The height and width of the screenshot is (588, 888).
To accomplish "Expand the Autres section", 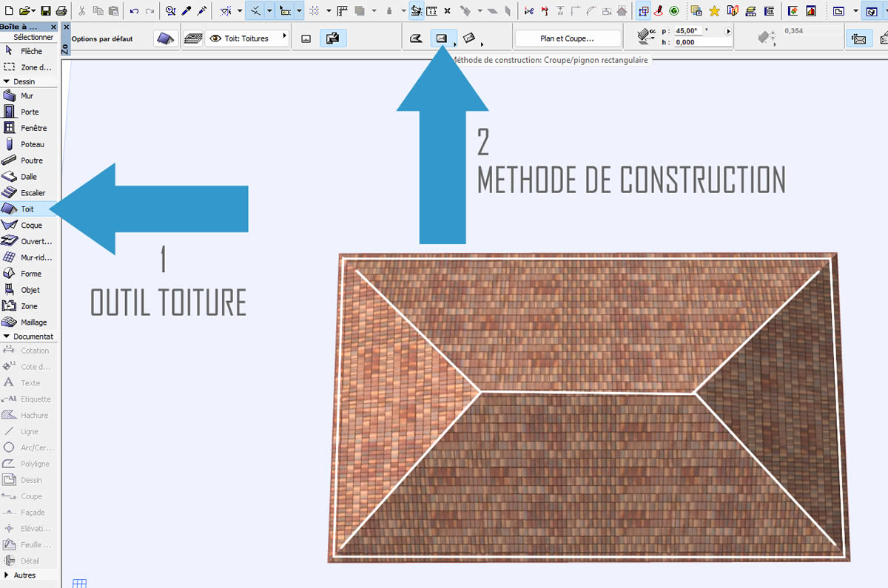I will 7,575.
